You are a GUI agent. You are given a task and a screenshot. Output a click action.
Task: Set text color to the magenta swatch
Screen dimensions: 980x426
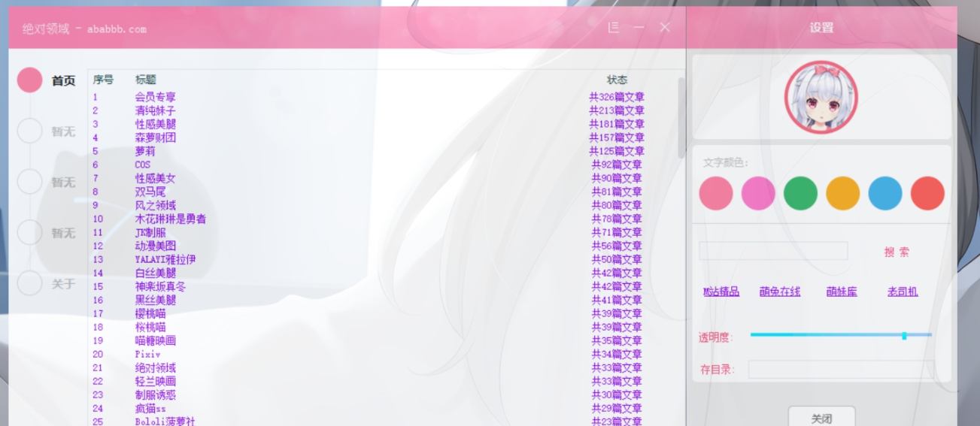pyautogui.click(x=758, y=194)
